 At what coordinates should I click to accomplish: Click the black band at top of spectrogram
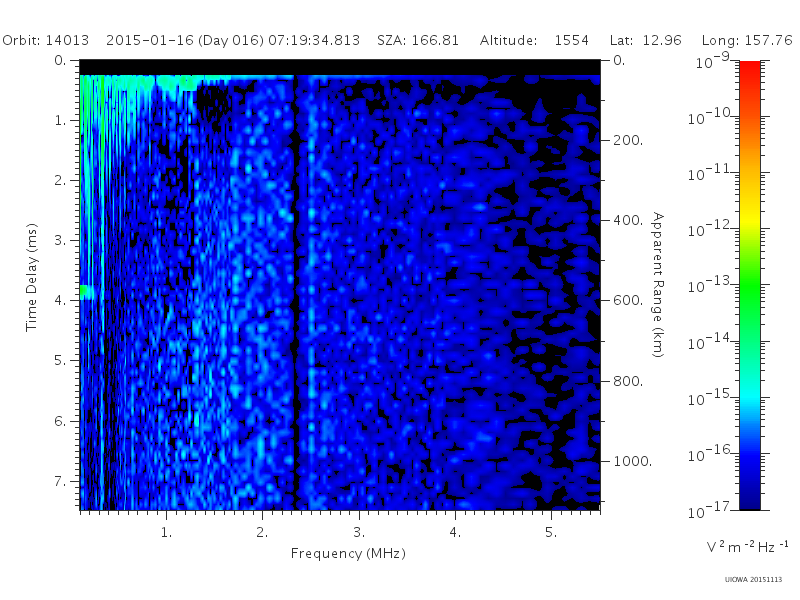tap(340, 67)
